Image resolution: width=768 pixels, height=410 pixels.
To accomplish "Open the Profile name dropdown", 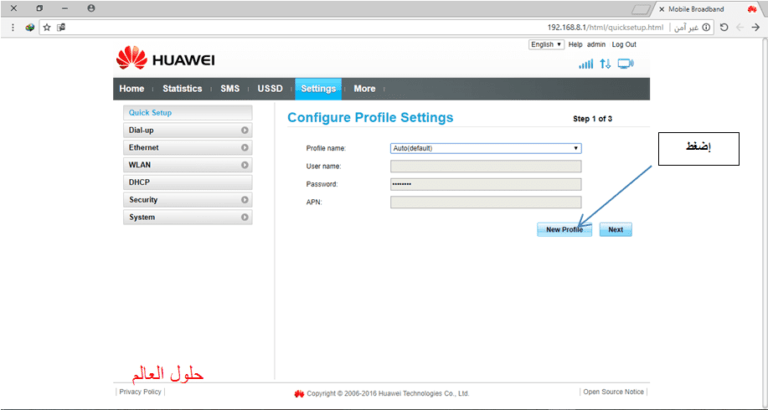I will click(485, 148).
